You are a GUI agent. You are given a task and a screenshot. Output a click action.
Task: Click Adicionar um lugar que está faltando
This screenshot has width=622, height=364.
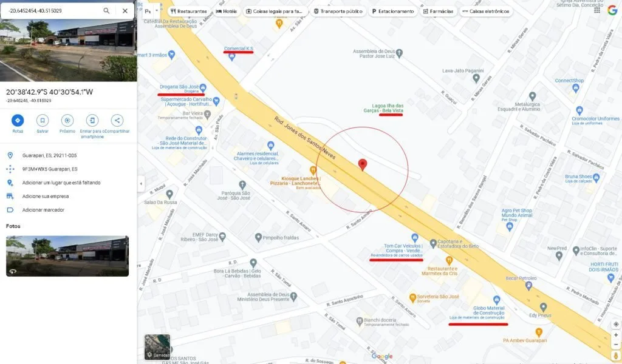coord(61,183)
